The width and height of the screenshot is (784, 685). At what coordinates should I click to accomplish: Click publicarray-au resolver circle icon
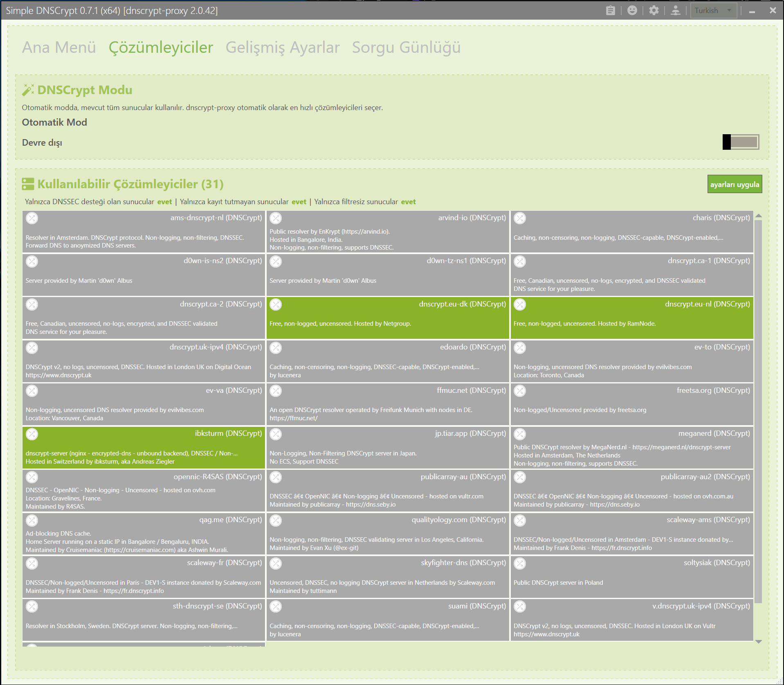pos(276,477)
